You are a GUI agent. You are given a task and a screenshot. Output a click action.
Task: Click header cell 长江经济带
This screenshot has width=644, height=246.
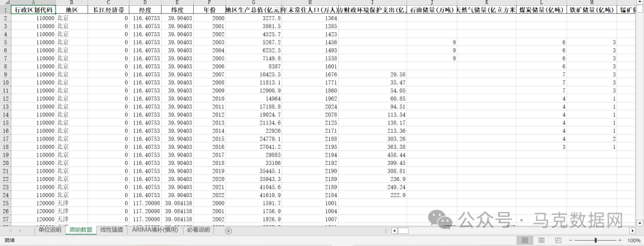(109, 10)
